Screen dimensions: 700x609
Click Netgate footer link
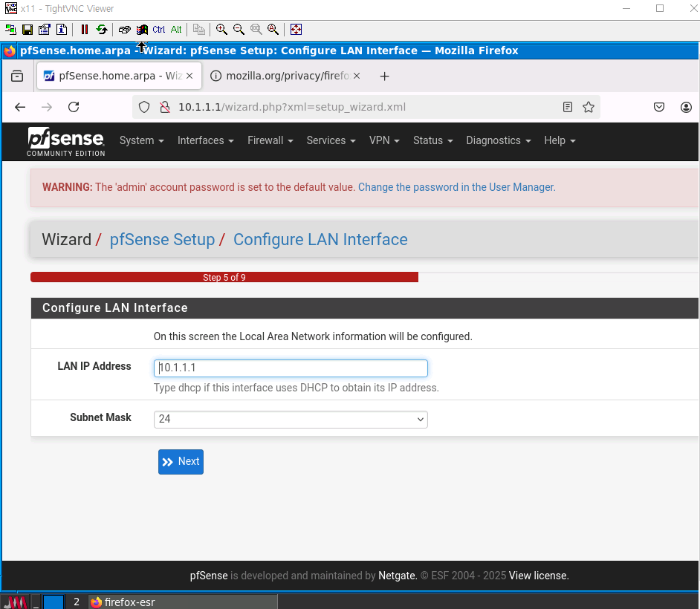click(x=398, y=576)
